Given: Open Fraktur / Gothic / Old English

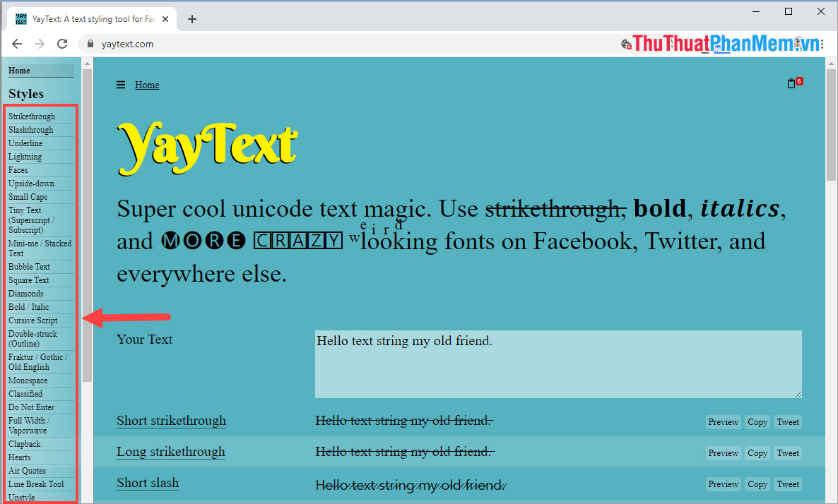Looking at the screenshot, I should coord(38,362).
